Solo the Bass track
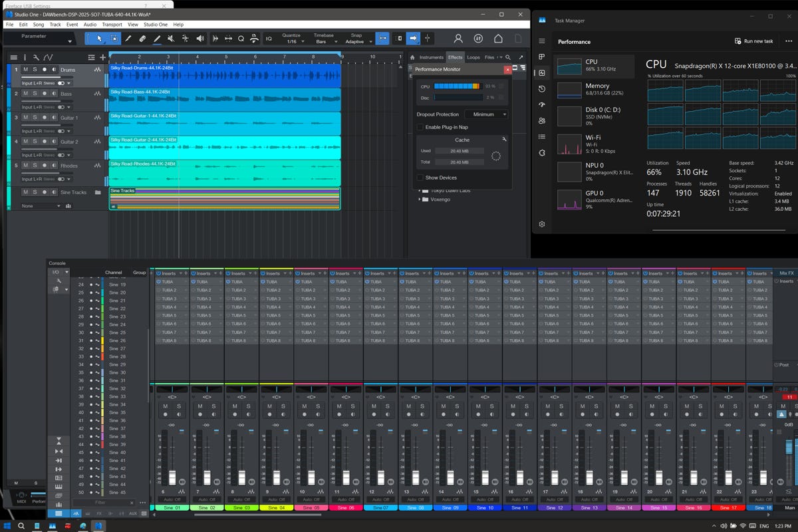The image size is (798, 532). (35, 94)
